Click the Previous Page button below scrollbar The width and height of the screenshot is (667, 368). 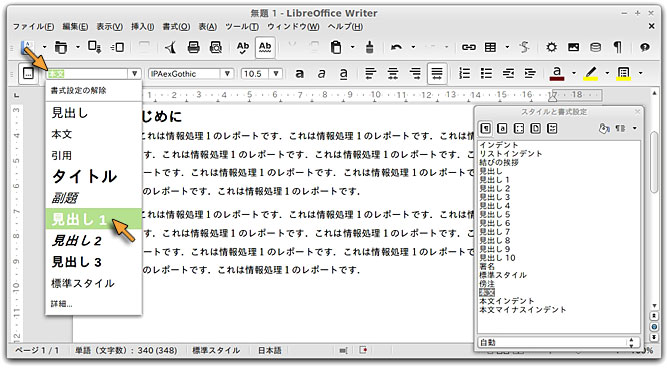pos(654,316)
